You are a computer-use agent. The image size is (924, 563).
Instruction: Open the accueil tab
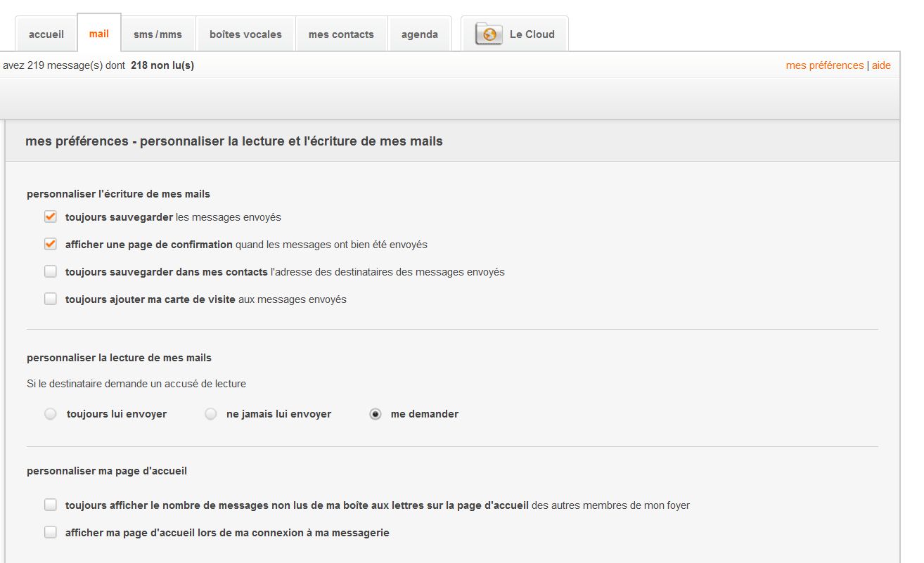[46, 34]
